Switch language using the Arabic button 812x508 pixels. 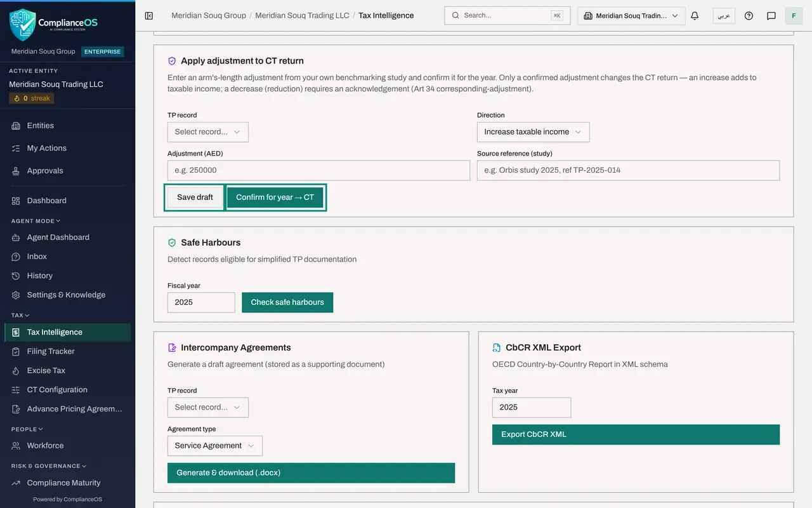click(x=724, y=16)
